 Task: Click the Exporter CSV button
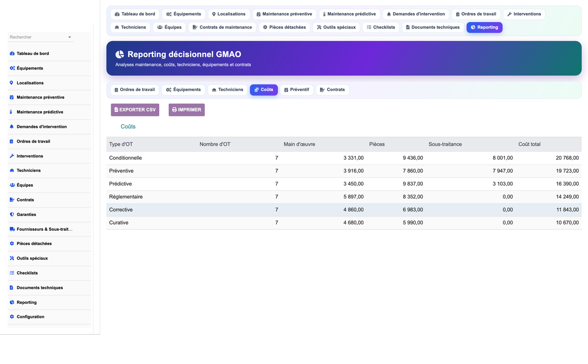click(x=135, y=110)
